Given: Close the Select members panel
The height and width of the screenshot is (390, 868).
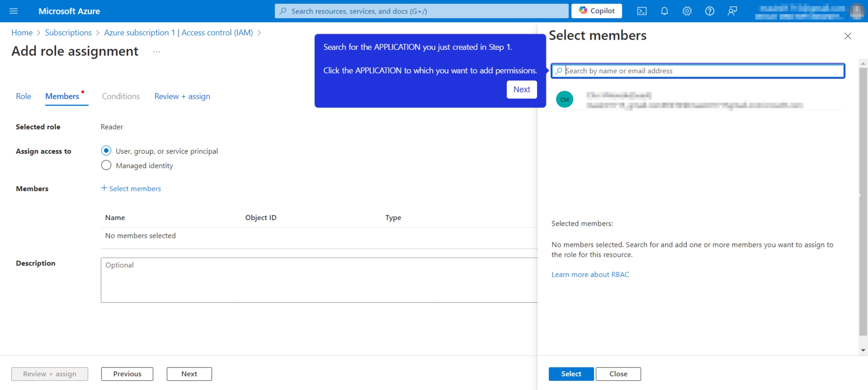Looking at the screenshot, I should [x=848, y=36].
